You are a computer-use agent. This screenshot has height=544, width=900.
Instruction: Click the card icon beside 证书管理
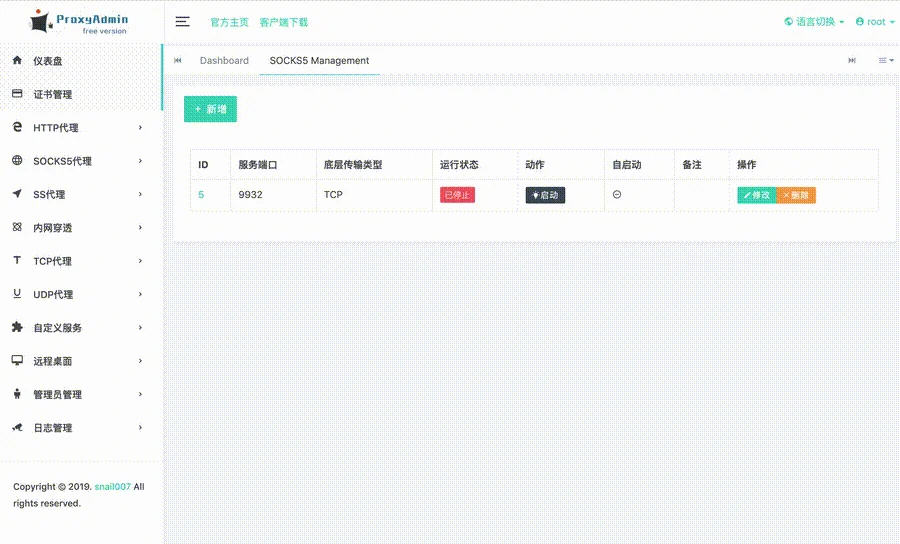click(17, 94)
